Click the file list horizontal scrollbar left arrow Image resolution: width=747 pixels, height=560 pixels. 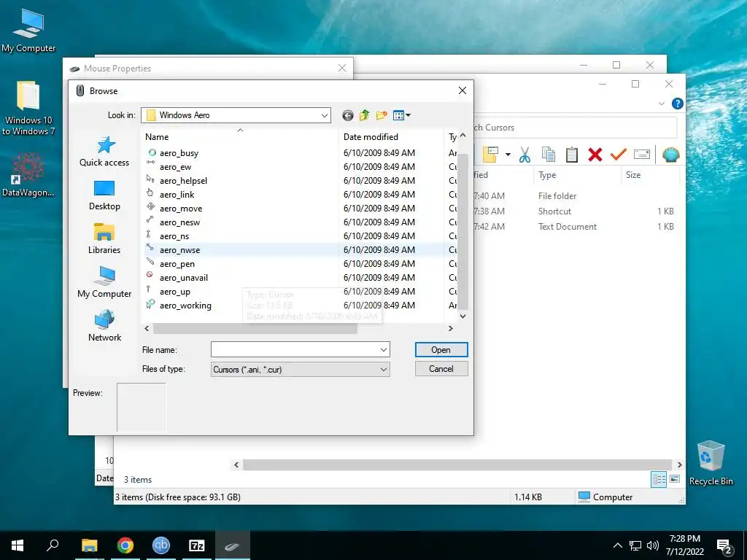click(x=147, y=329)
